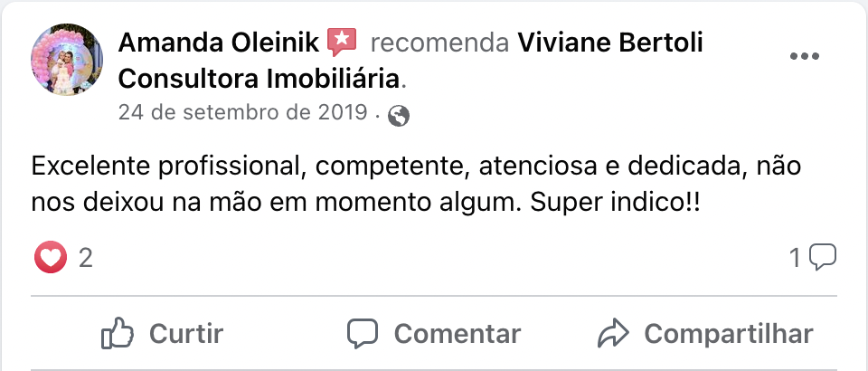The height and width of the screenshot is (371, 868).
Task: Click the comment bubble beside count 1
Action: click(822, 258)
